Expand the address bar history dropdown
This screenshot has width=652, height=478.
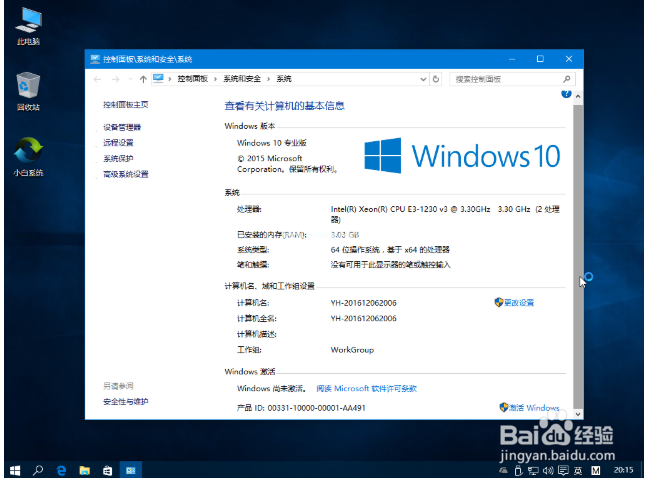423,79
